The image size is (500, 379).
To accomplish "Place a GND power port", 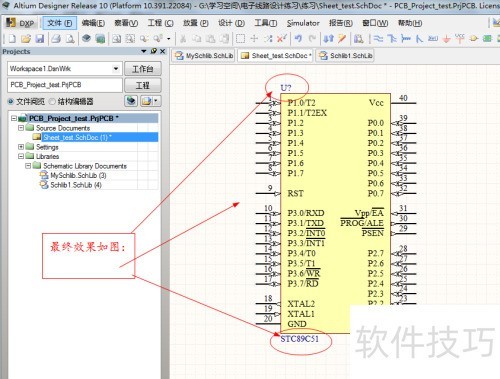I will [x=446, y=39].
